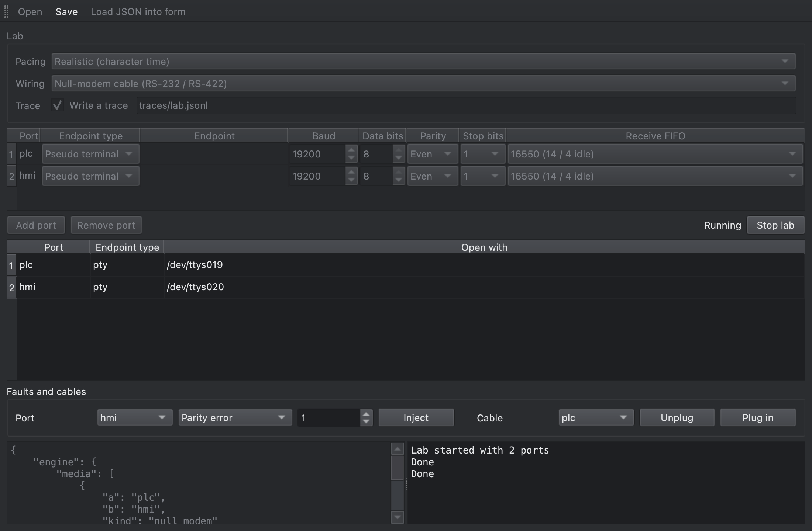Click the Open with column header

484,247
